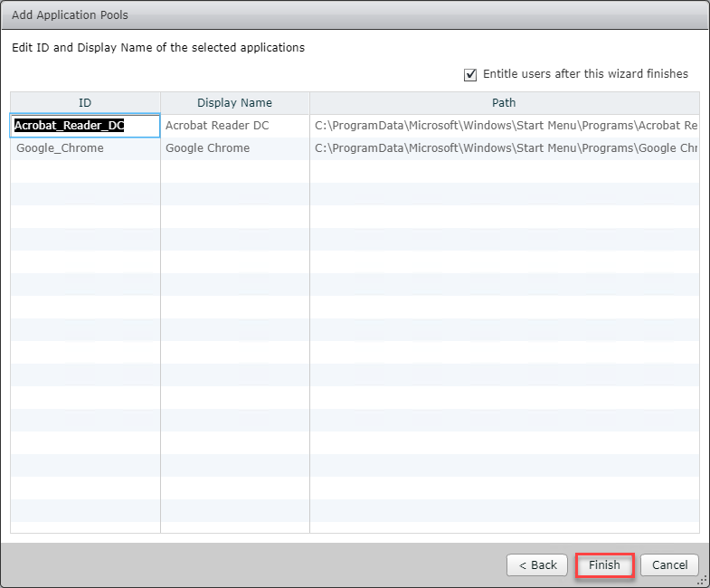Click the Path column header

click(x=504, y=103)
